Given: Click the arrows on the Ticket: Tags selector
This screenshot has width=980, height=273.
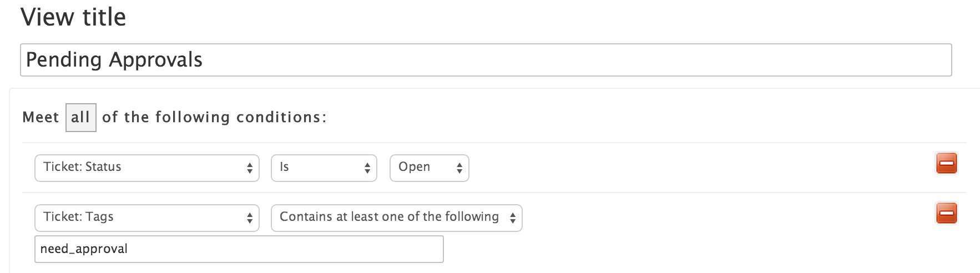Looking at the screenshot, I should pos(250,218).
